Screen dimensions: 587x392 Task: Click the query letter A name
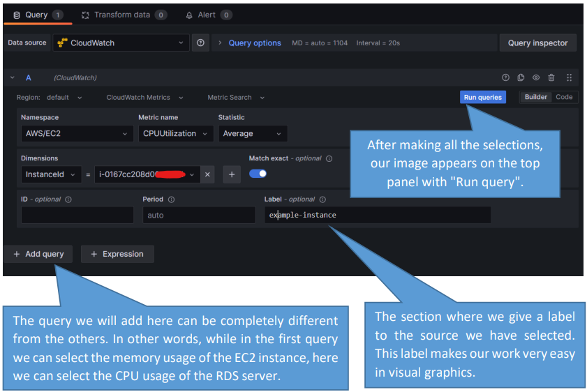coord(29,78)
